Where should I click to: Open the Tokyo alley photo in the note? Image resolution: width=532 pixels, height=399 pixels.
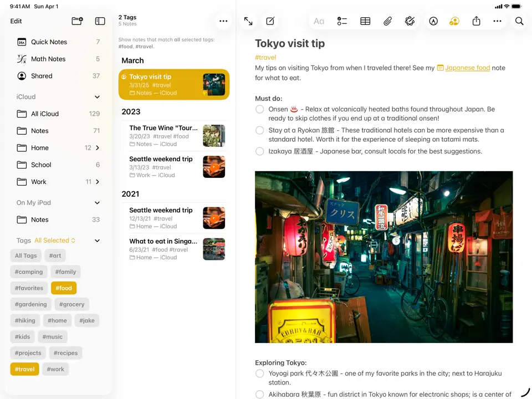(x=383, y=257)
